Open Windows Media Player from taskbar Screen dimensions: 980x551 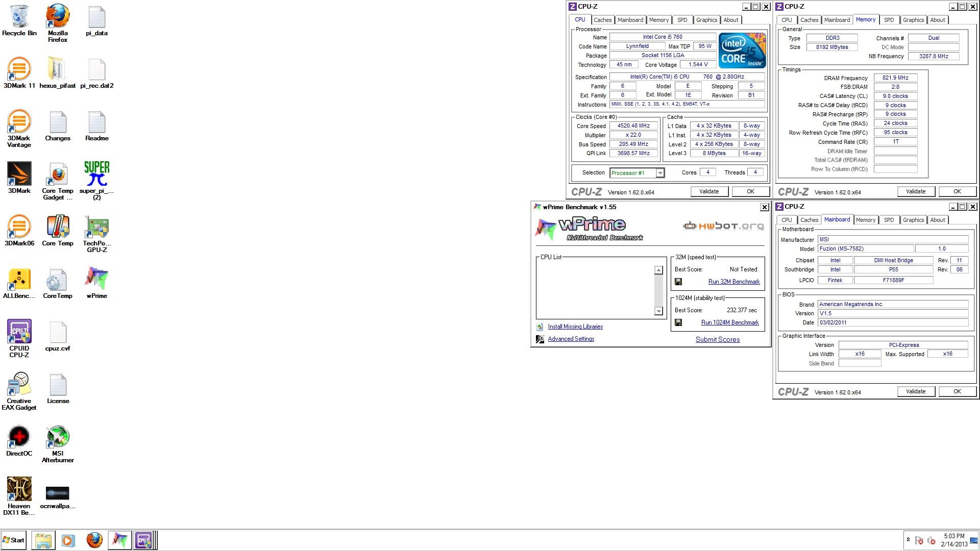coord(68,540)
